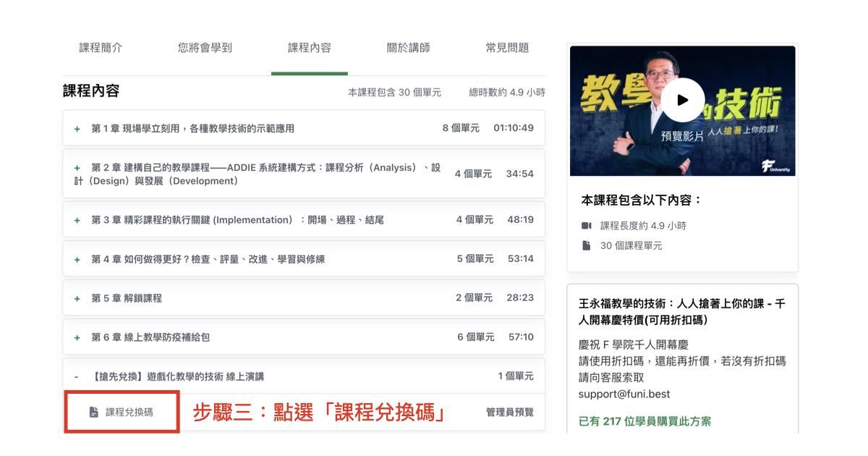
Task: Select the 關於講師 tab
Action: 408,48
